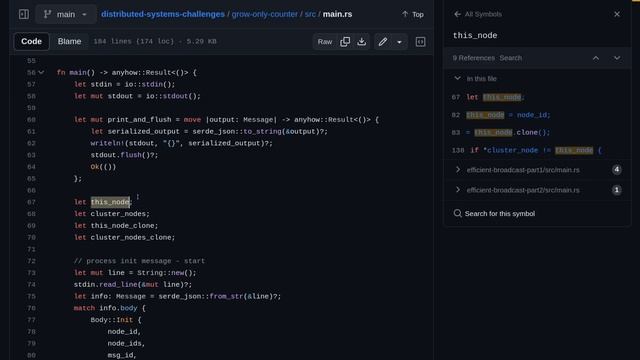Toggle the file tree side panel icon
Image resolution: width=640 pixels, height=360 pixels.
[24, 14]
